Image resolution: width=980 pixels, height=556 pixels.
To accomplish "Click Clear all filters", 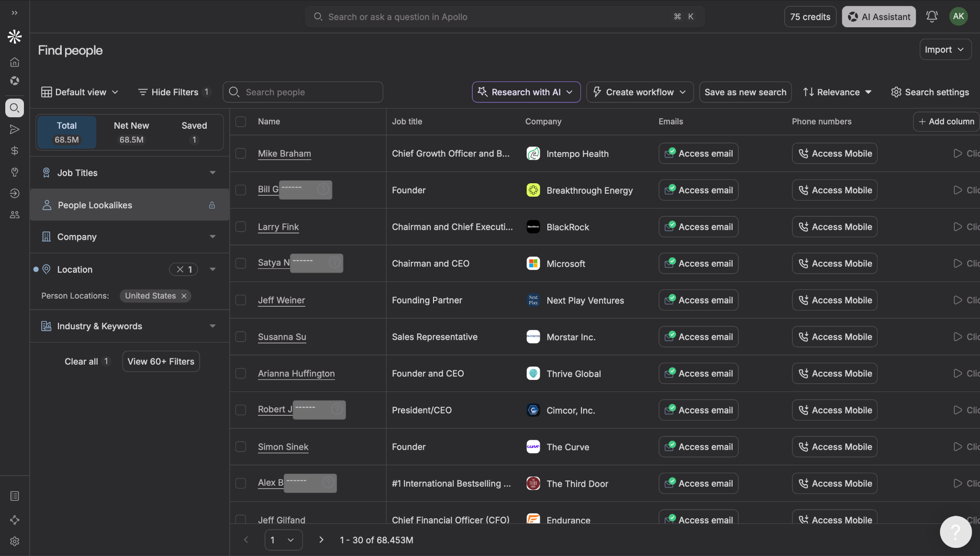I will 87,361.
